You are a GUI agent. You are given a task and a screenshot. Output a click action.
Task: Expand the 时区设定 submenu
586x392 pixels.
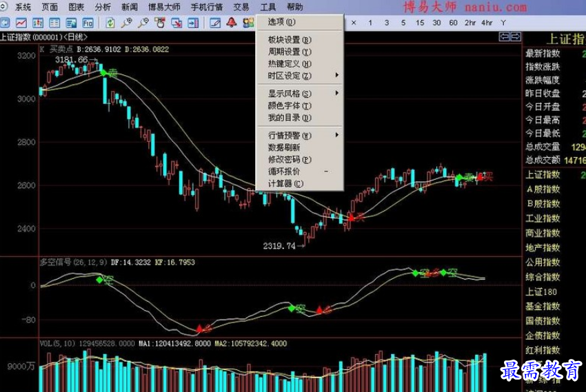(299, 76)
